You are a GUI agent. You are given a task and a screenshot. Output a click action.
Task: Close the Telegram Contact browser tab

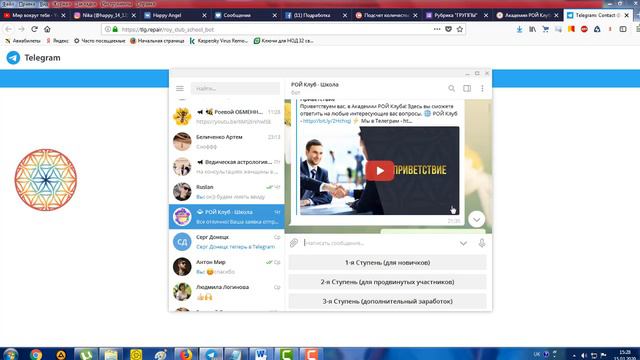tap(627, 15)
